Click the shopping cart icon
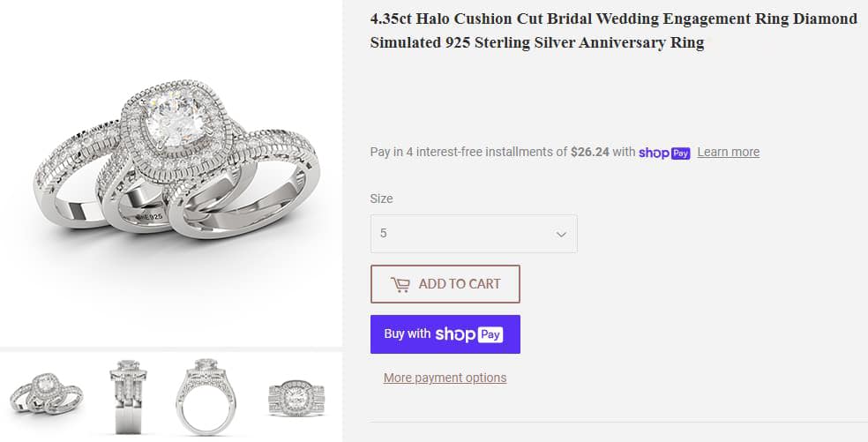 (400, 284)
